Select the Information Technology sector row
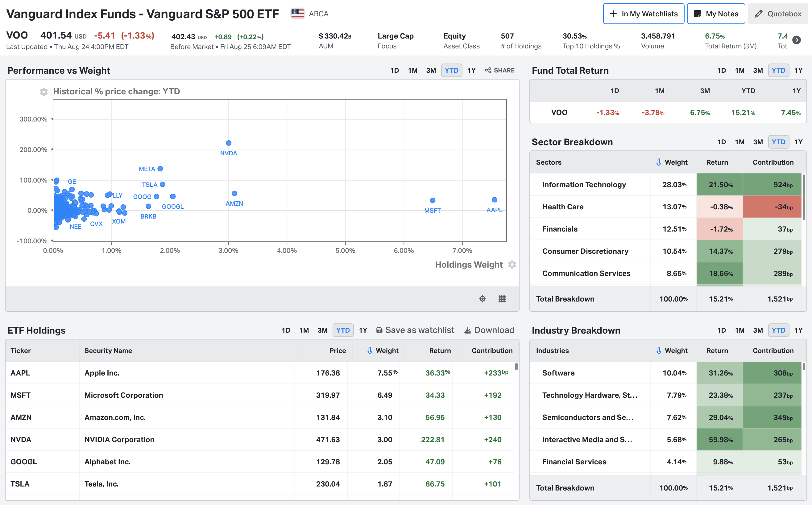The image size is (812, 505). pos(666,184)
